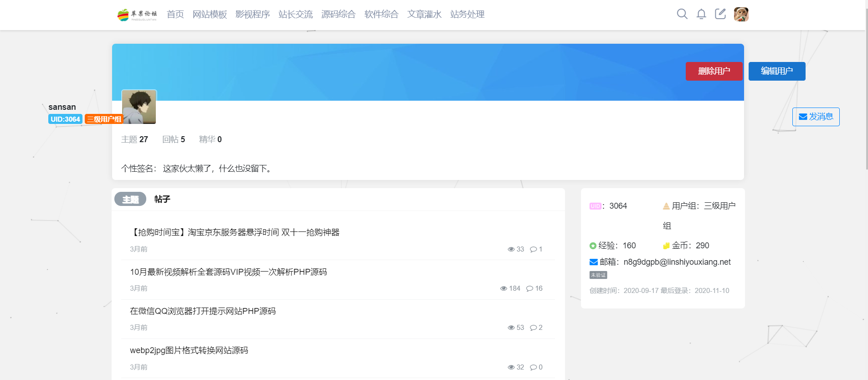
Task: Click the 未验证 email status badge
Action: tap(598, 275)
